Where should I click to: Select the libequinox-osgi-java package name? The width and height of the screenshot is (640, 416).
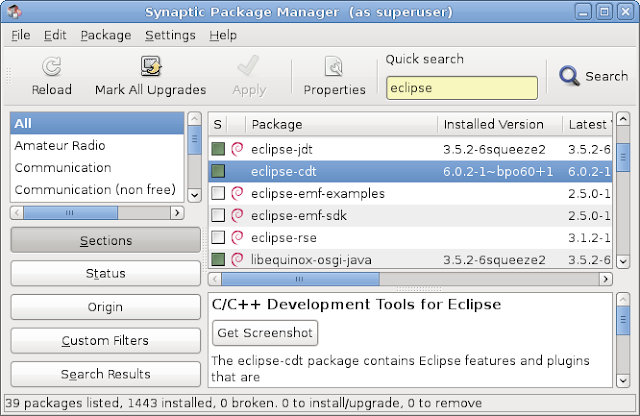pyautogui.click(x=311, y=260)
